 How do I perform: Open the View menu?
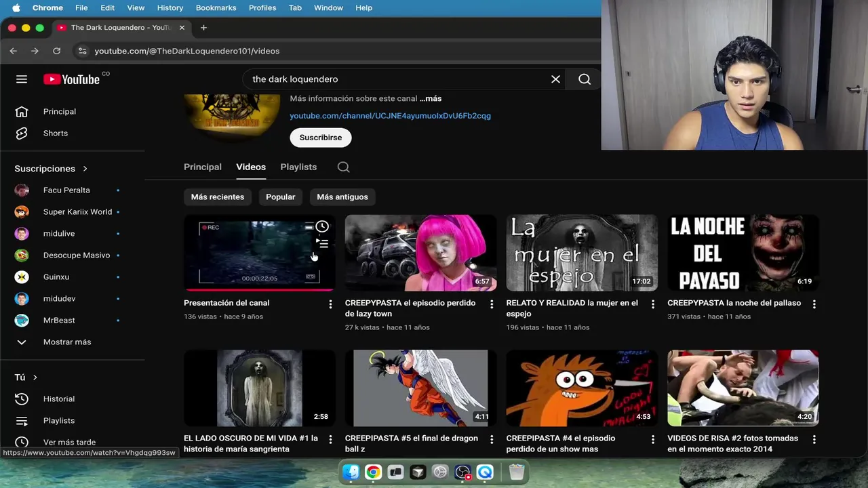(136, 7)
